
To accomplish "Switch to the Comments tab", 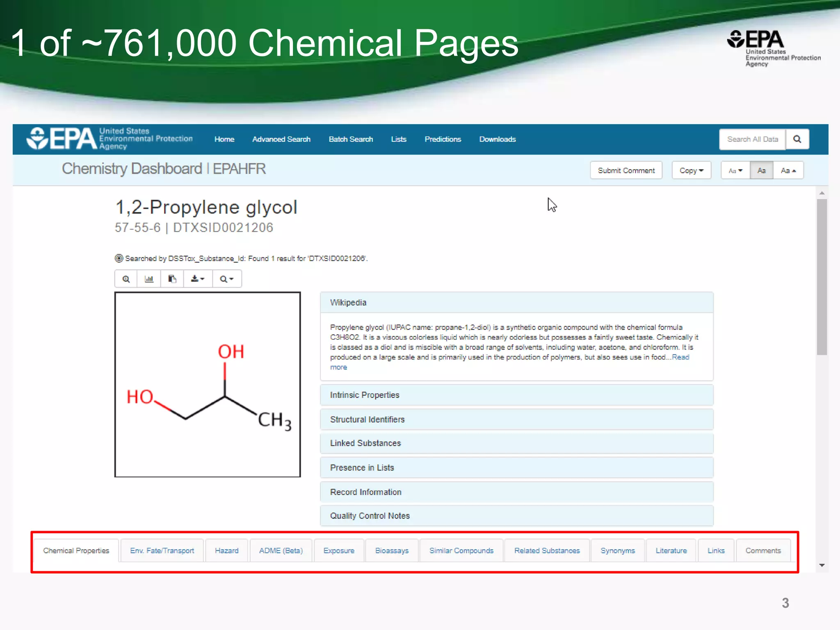I will [763, 550].
